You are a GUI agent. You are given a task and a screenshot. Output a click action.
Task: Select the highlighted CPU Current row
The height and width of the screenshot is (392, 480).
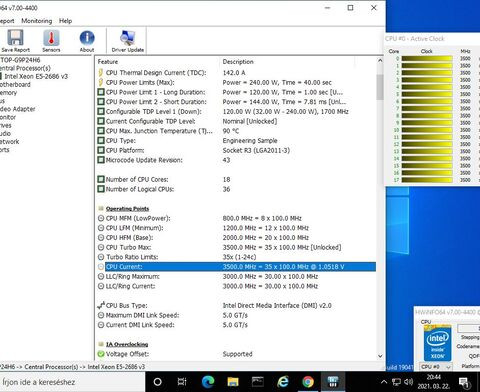[240, 267]
